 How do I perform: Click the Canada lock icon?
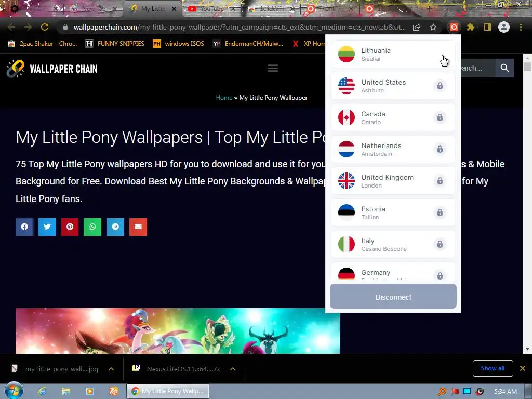tap(440, 117)
